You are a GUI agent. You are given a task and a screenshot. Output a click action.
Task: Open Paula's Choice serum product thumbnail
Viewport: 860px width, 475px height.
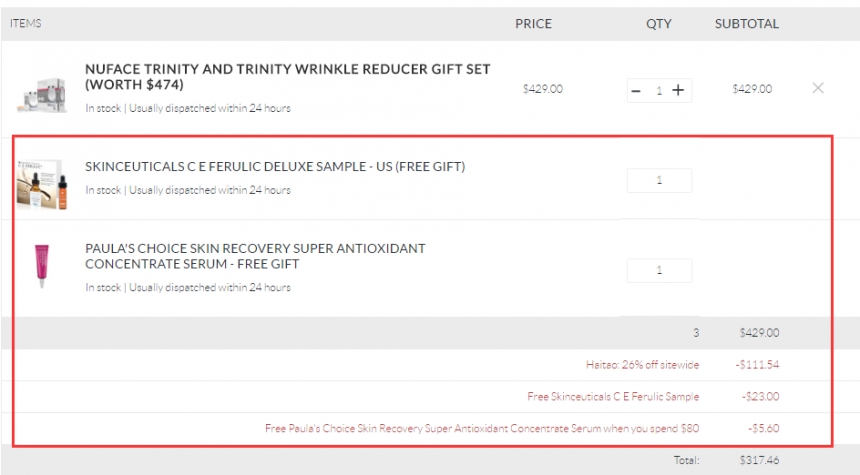(x=42, y=266)
